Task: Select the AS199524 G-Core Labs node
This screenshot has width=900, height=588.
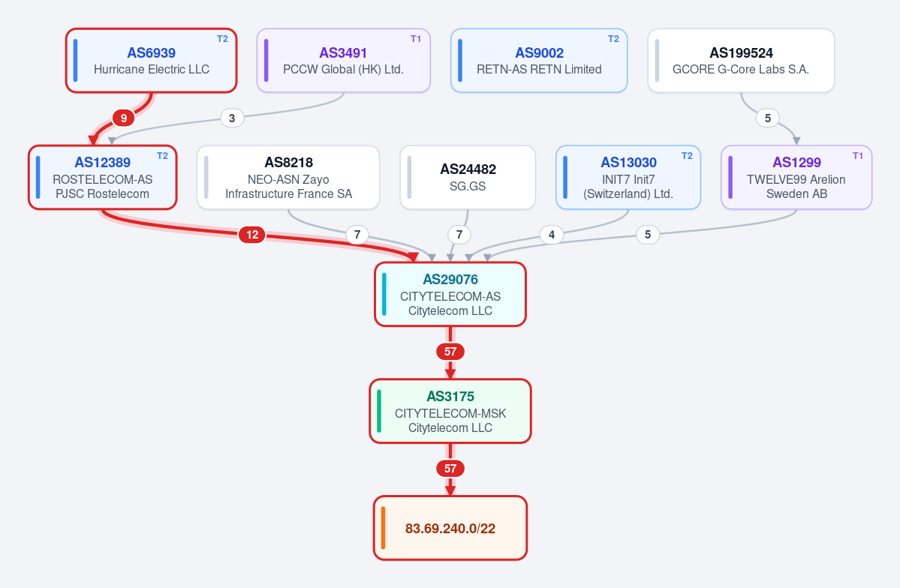Action: tap(741, 60)
